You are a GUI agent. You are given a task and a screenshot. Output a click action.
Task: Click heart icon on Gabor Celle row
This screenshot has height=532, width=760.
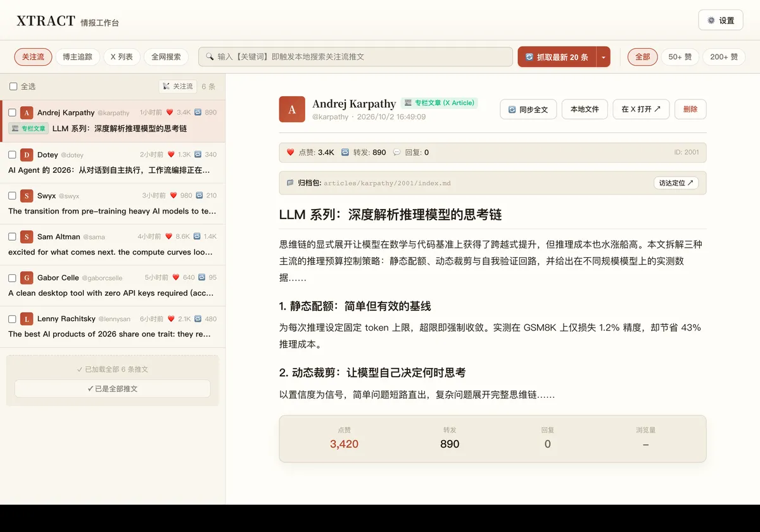click(176, 277)
